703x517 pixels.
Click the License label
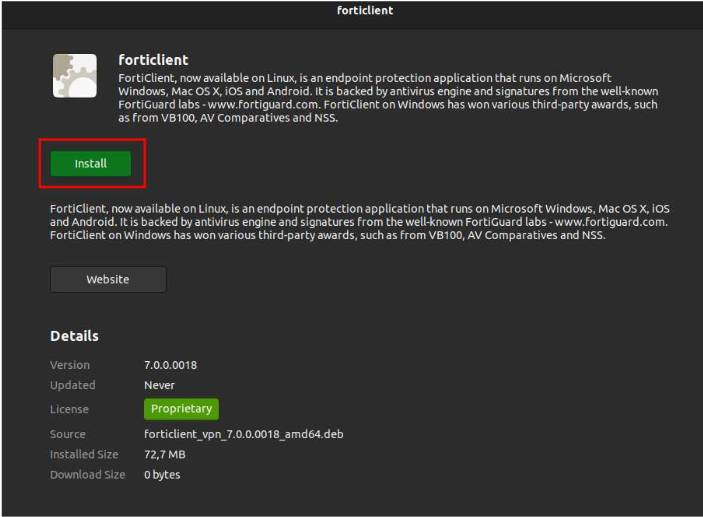69,409
